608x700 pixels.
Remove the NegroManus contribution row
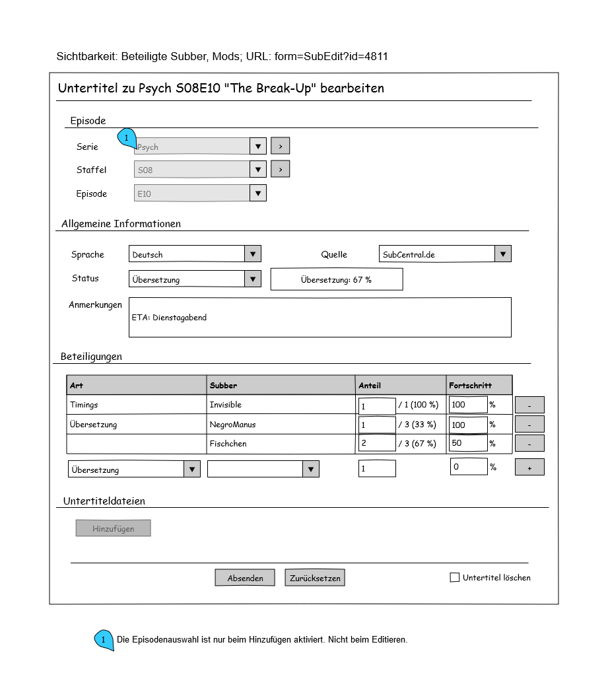point(529,424)
